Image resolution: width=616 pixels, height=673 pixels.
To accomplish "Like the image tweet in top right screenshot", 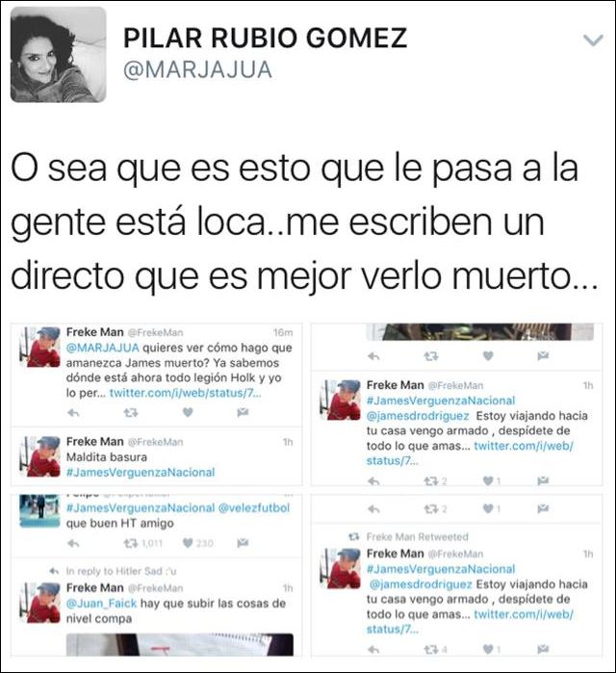I will pos(488,356).
